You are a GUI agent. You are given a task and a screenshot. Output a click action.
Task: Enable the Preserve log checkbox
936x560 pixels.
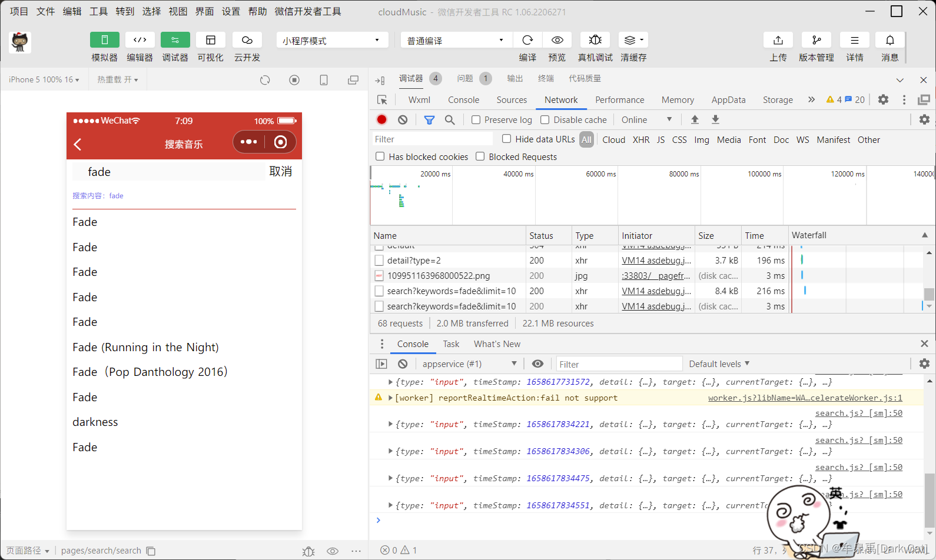(476, 120)
